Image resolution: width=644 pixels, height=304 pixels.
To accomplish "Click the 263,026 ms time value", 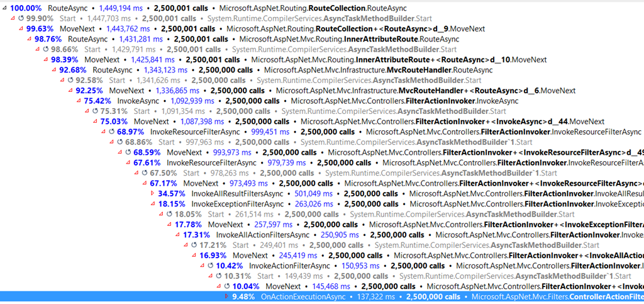I will pos(314,204).
